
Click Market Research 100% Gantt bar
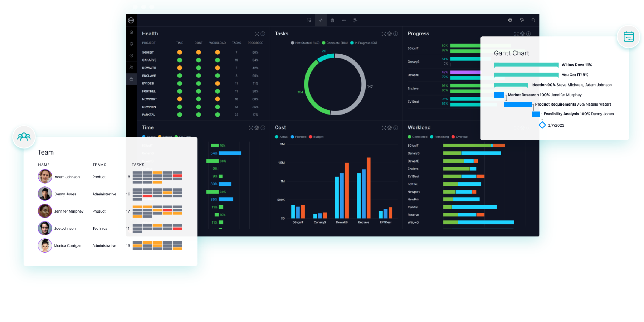point(499,95)
